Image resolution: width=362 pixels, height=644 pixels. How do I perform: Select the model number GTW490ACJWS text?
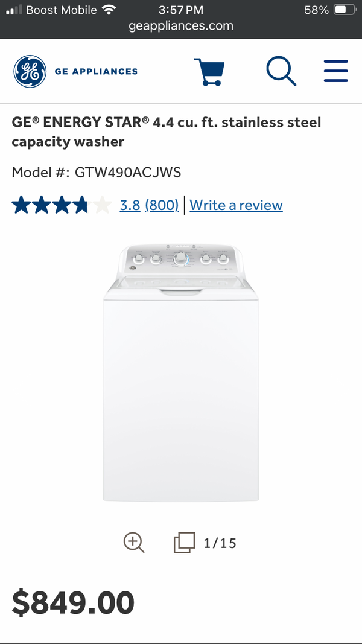point(128,172)
